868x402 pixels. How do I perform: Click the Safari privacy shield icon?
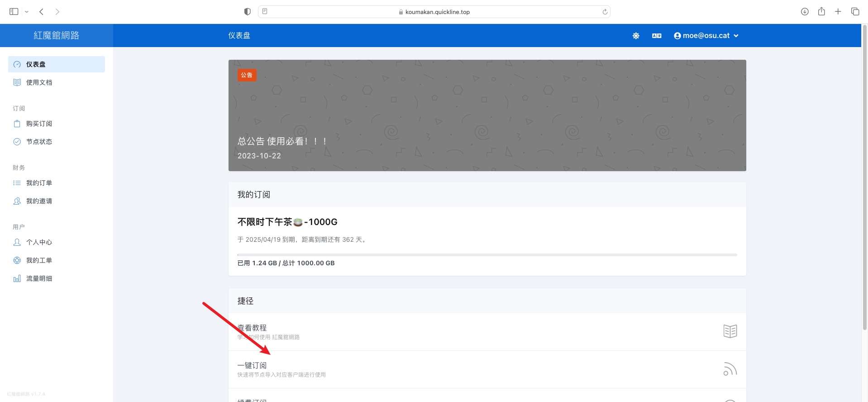[247, 12]
